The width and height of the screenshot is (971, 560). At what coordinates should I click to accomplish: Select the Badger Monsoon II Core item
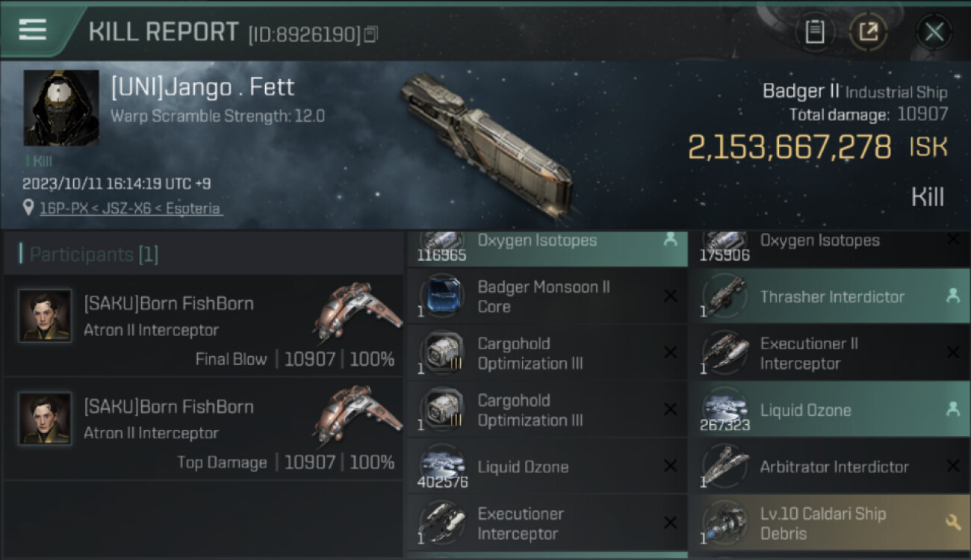547,296
